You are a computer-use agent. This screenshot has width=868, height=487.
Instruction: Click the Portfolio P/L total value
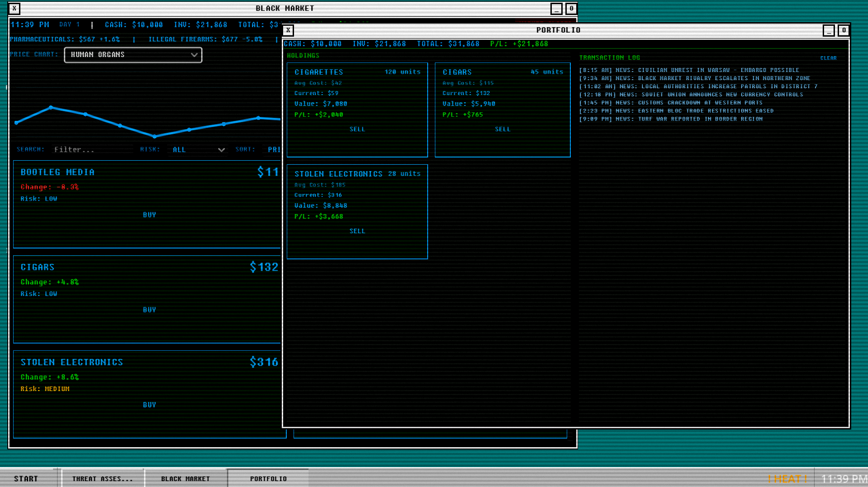(x=530, y=44)
